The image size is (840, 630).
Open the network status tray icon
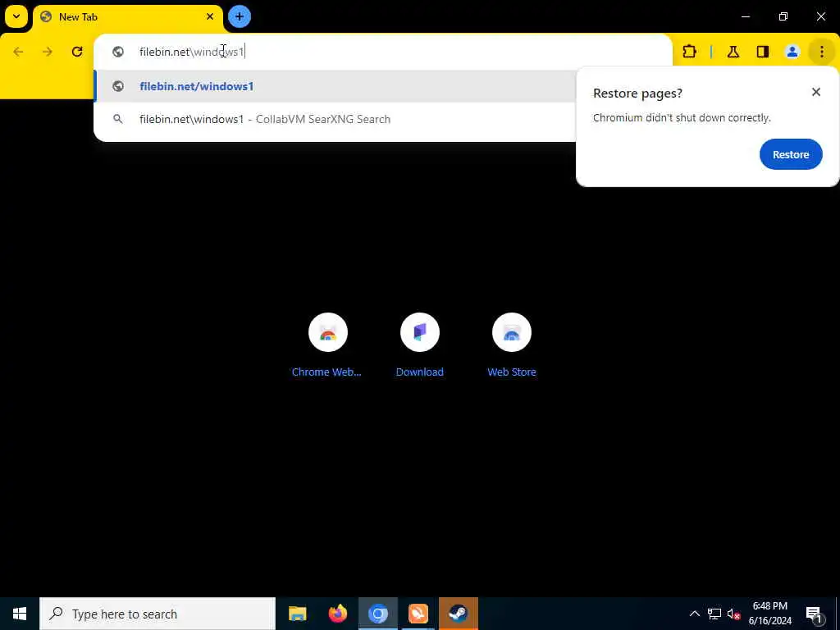click(x=714, y=614)
